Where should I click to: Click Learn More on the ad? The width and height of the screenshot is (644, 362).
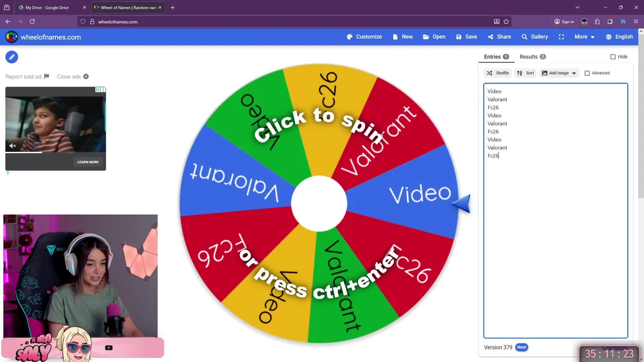[88, 162]
